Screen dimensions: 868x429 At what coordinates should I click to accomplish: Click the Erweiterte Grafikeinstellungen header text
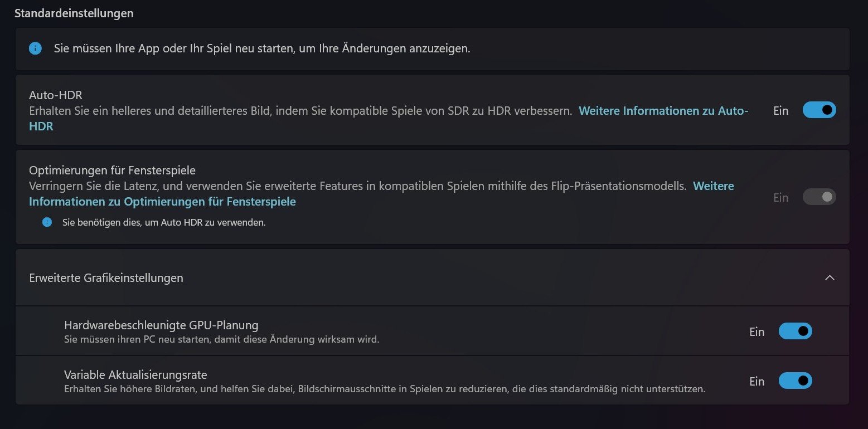[106, 277]
